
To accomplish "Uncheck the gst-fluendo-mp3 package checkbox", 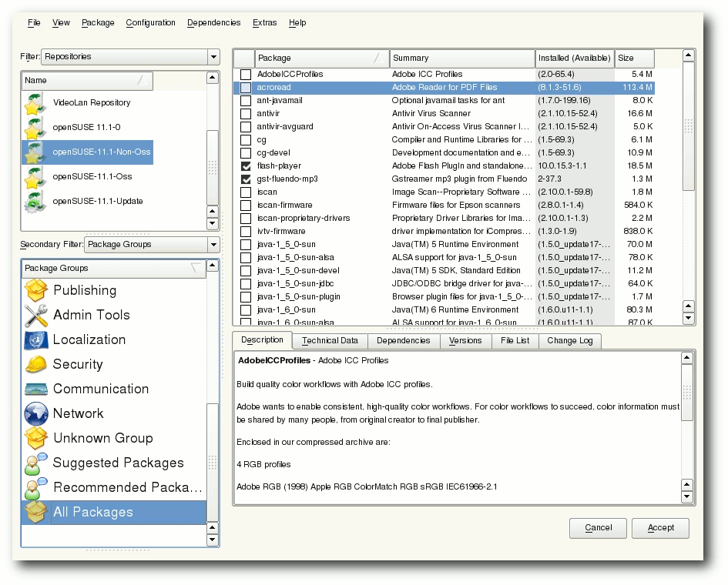I will coord(246,179).
